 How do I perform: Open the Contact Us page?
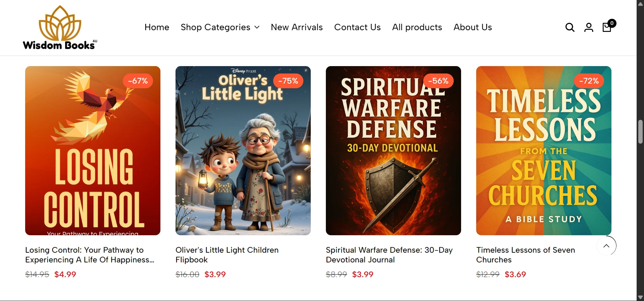(x=357, y=27)
